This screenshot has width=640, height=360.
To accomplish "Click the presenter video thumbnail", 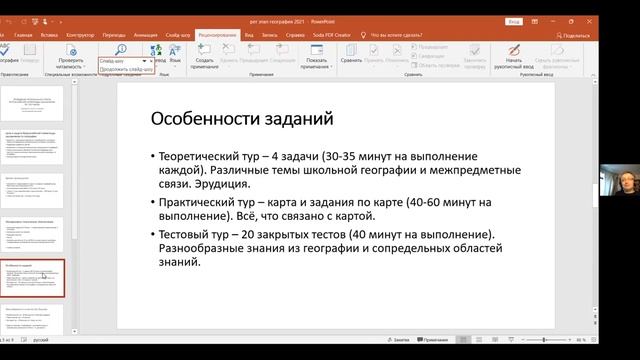I will click(620, 180).
